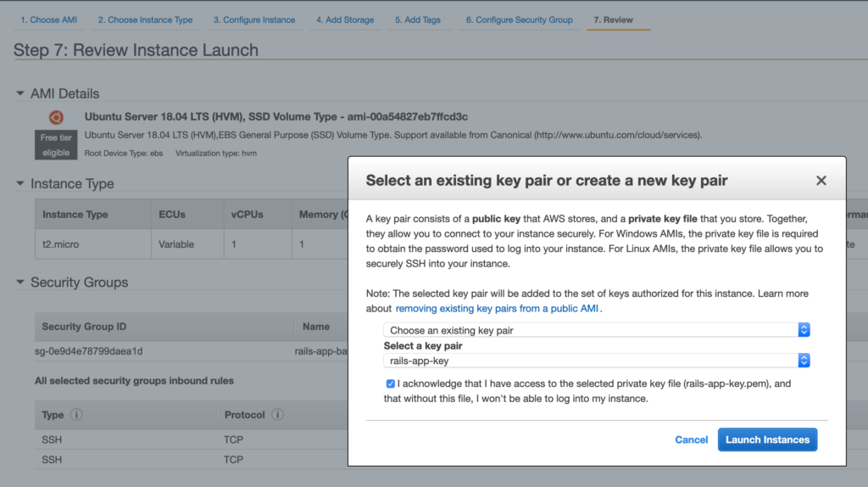Collapse the Instance Type section

pyautogui.click(x=20, y=183)
